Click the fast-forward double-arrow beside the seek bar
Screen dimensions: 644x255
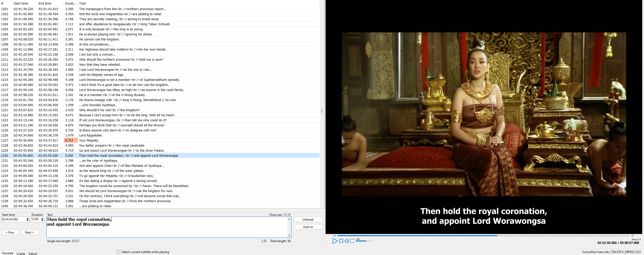coord(633,236)
